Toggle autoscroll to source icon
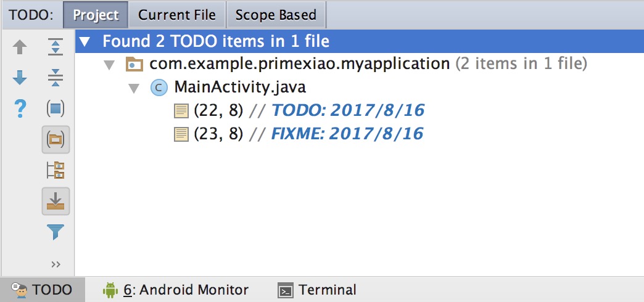This screenshot has height=302, width=644. [56, 202]
